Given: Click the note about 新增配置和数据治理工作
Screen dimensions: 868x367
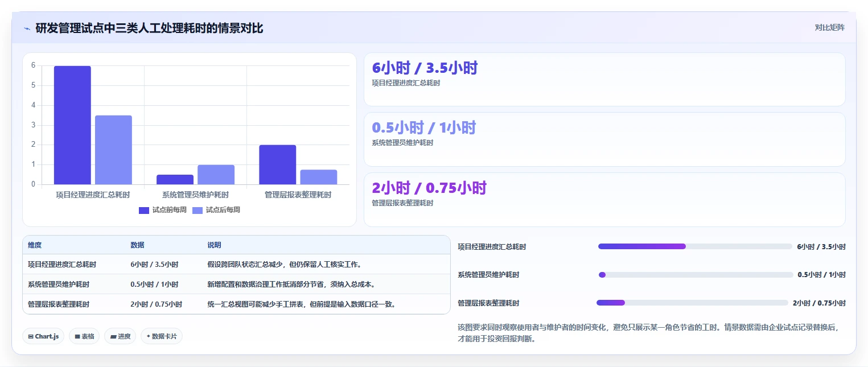Looking at the screenshot, I should [x=291, y=284].
